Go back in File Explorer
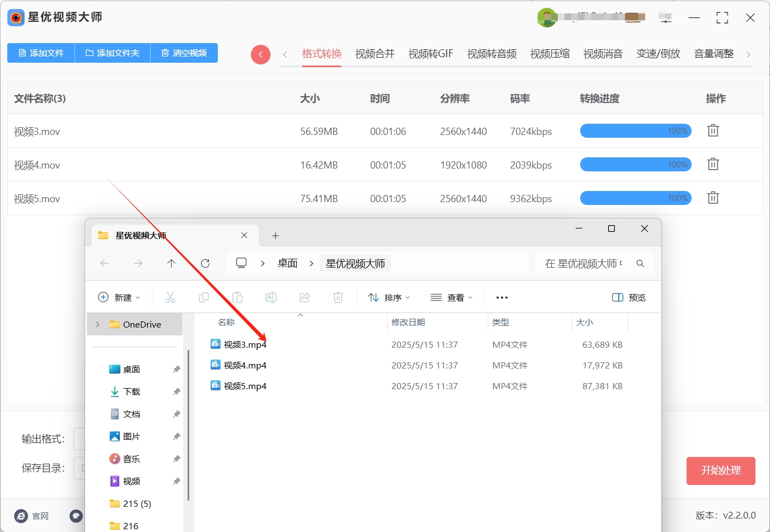This screenshot has width=770, height=532. (104, 263)
